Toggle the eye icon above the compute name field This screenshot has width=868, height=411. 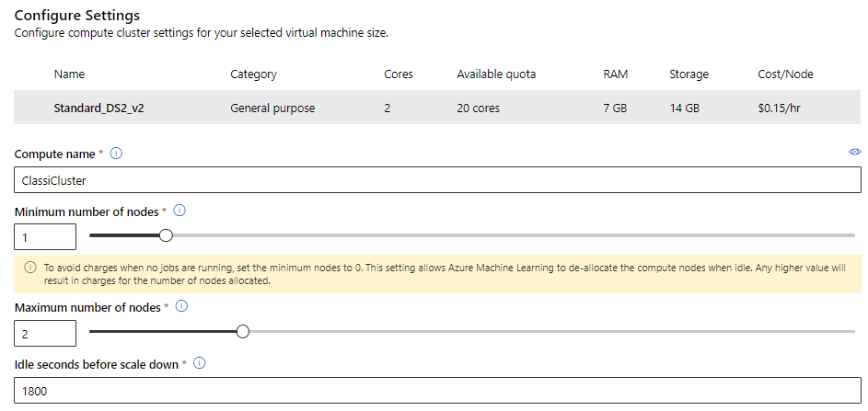(855, 152)
